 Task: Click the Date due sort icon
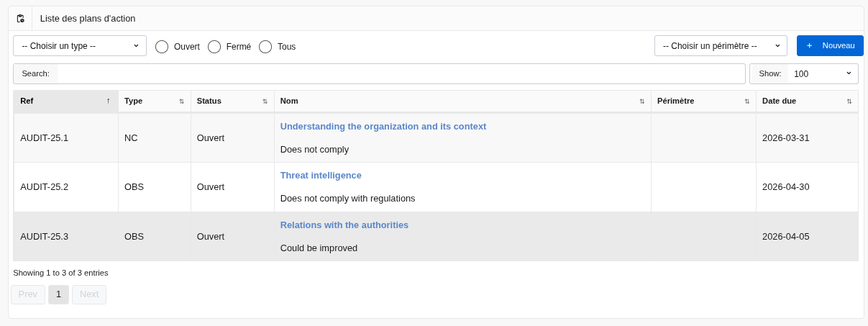coord(849,101)
